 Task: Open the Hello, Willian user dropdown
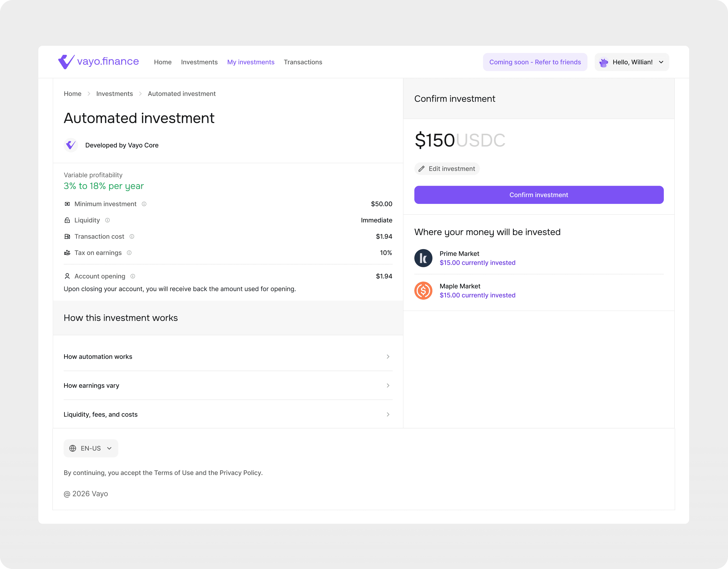[632, 62]
